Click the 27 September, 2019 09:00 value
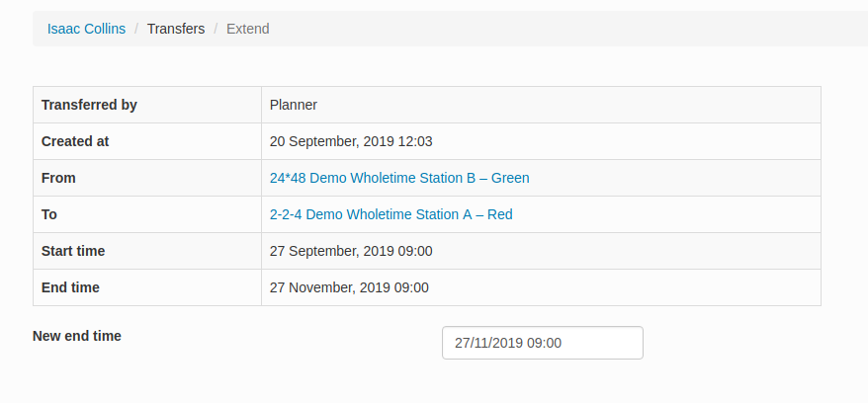 coord(351,251)
